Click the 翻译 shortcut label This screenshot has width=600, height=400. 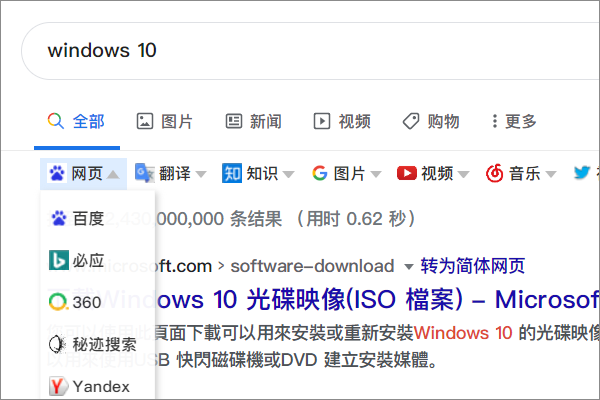click(175, 173)
